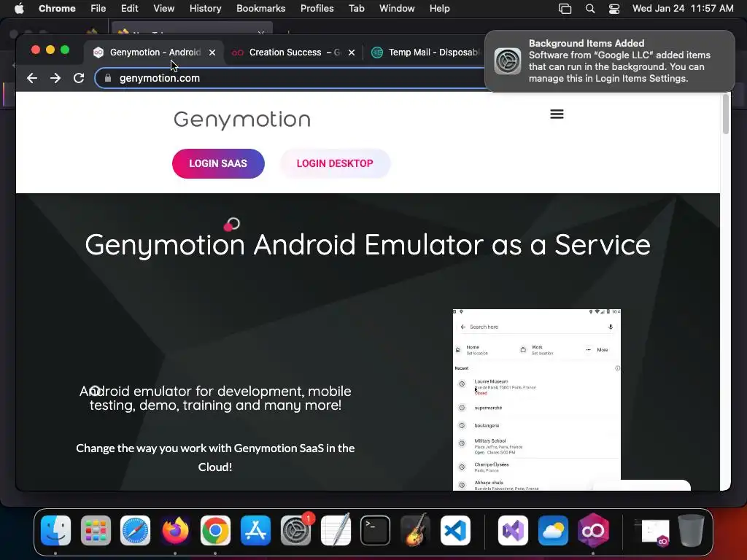Viewport: 747px width, 560px height.
Task: Open Visual Studio from the Dock
Action: click(x=513, y=530)
